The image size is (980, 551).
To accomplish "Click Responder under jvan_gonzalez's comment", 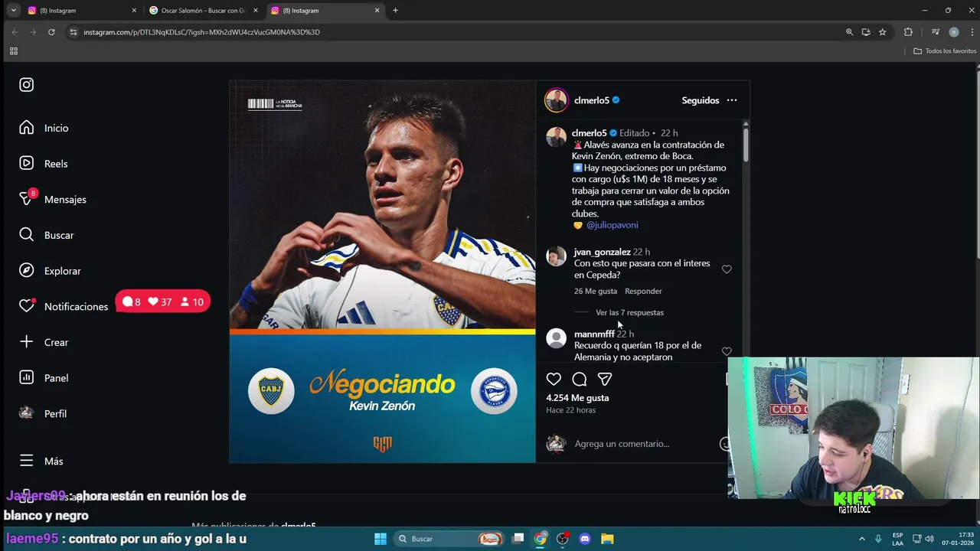I will tap(643, 291).
